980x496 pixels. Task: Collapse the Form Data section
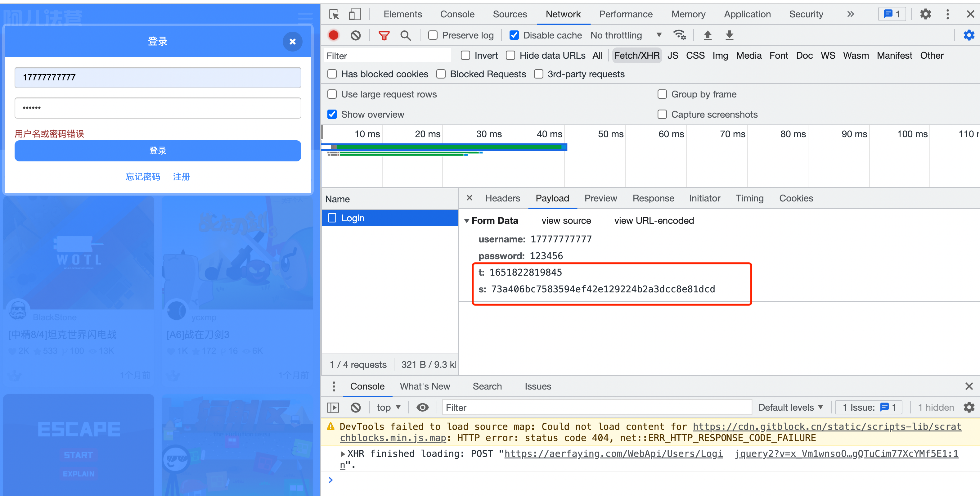[467, 221]
